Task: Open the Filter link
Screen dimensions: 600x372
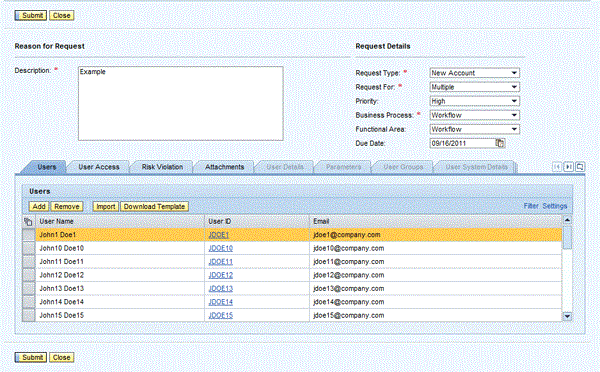Action: click(x=531, y=206)
